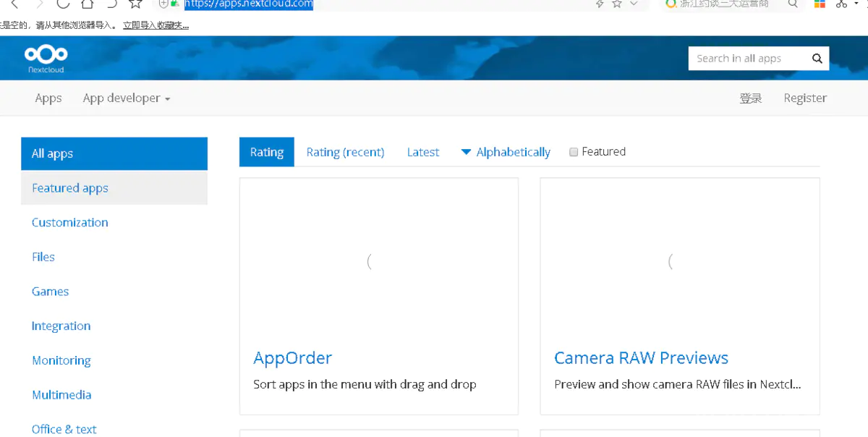This screenshot has height=437, width=868.
Task: Click the Register link
Action: 805,98
